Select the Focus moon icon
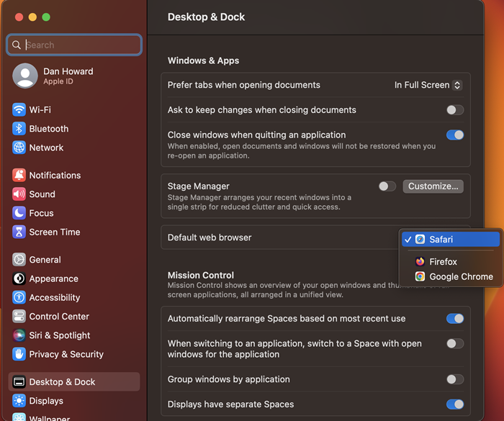504x421 pixels. (x=19, y=213)
